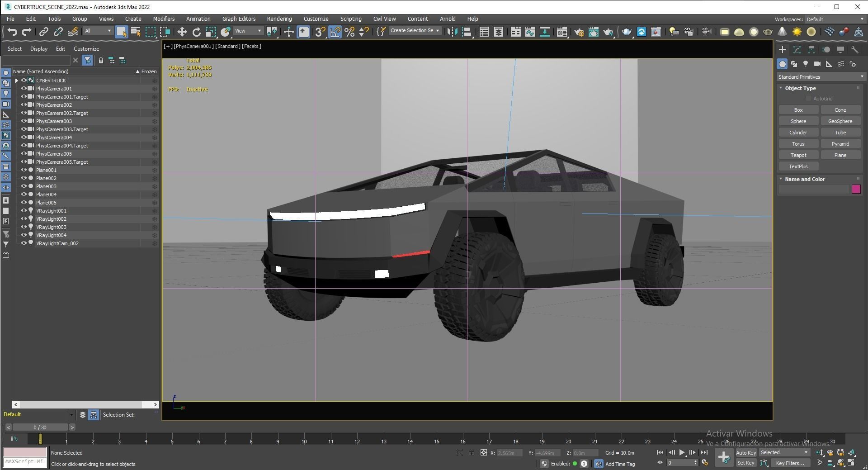Click the Torus button
This screenshot has height=470, width=868.
(798, 144)
